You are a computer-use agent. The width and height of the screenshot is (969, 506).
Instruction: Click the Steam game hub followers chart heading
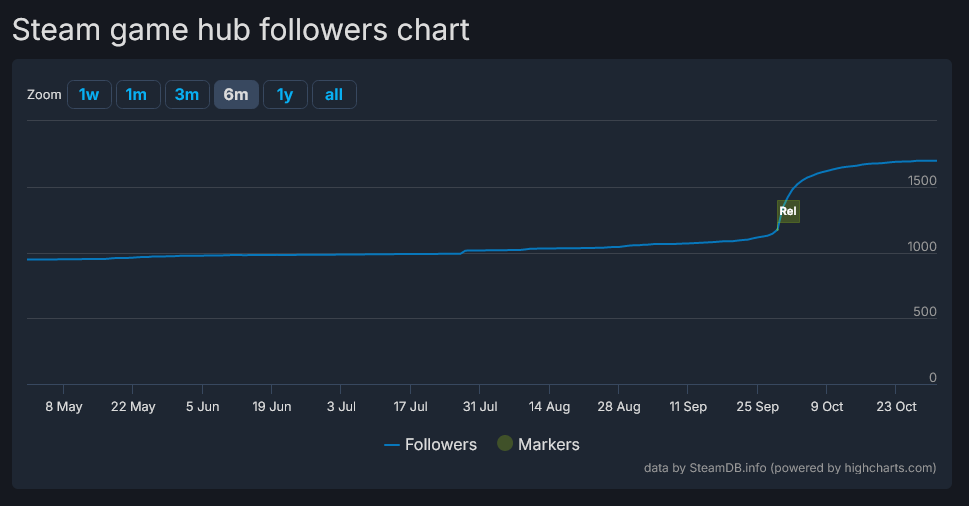click(240, 29)
